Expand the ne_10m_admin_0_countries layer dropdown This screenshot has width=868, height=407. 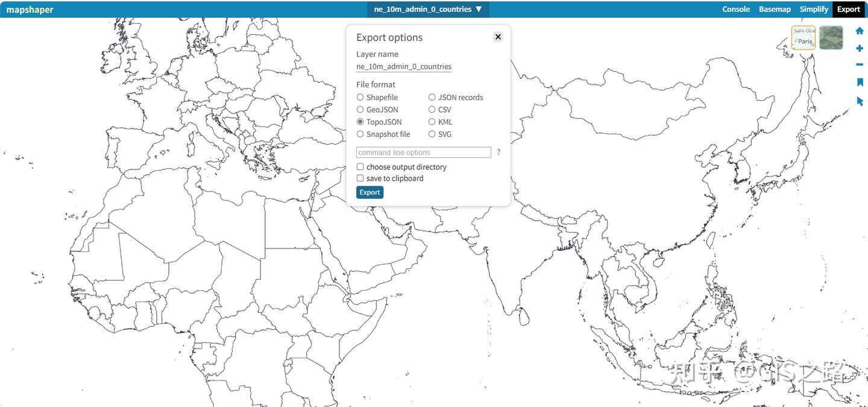coord(428,9)
